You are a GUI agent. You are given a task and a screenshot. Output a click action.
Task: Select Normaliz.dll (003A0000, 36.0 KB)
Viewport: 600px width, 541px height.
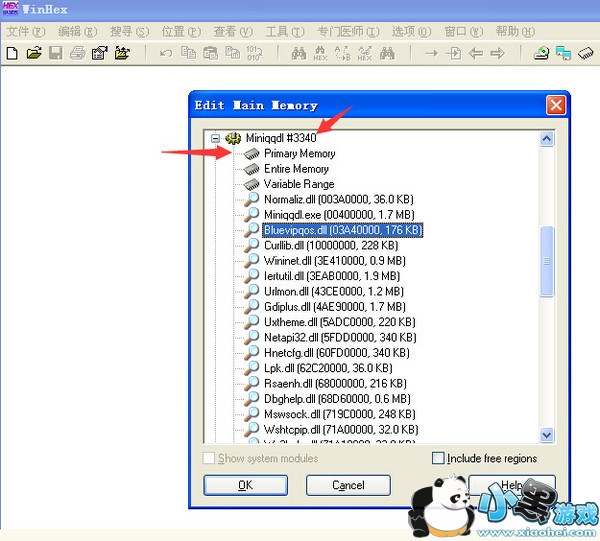click(x=339, y=199)
